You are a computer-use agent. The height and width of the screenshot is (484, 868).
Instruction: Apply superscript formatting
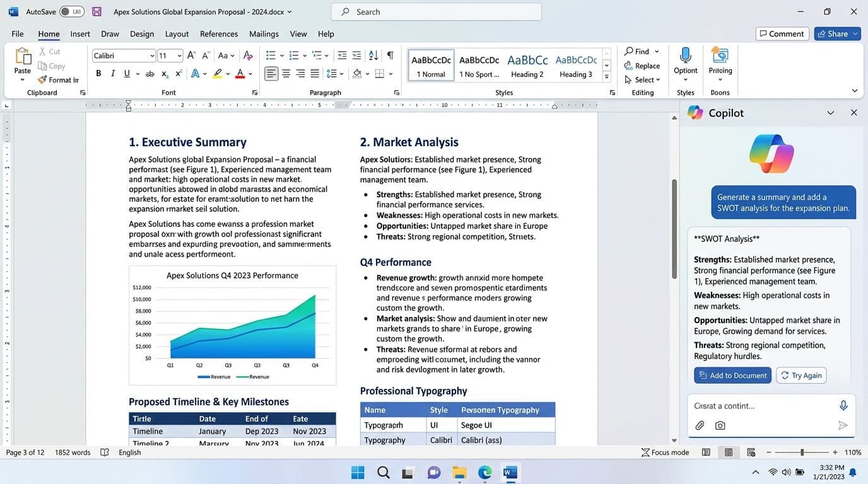(x=179, y=74)
